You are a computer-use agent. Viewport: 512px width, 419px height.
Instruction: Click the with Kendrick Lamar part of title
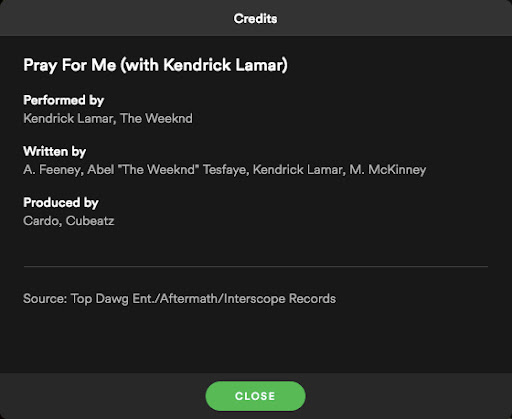click(204, 65)
